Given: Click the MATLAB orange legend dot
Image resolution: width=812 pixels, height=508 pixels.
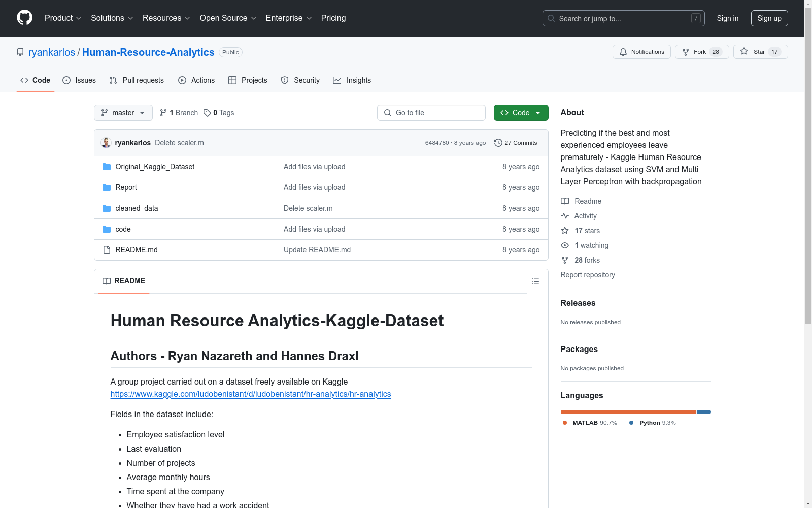Looking at the screenshot, I should coord(565,423).
